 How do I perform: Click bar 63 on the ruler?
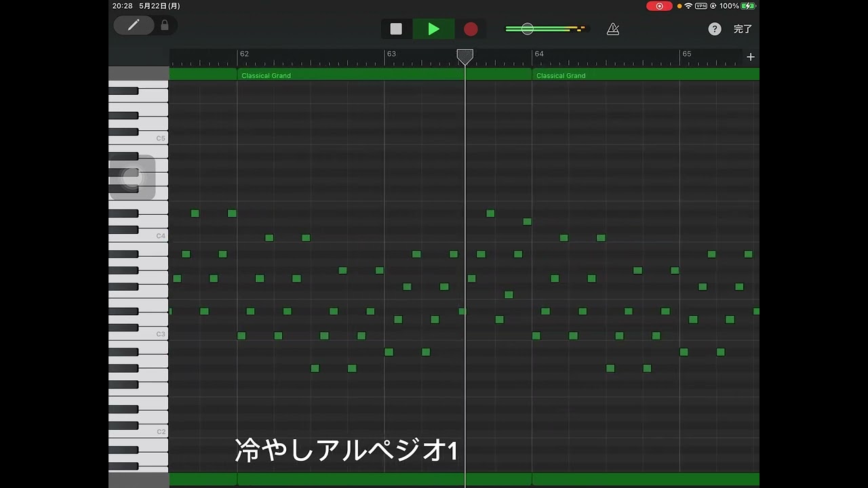tap(391, 54)
